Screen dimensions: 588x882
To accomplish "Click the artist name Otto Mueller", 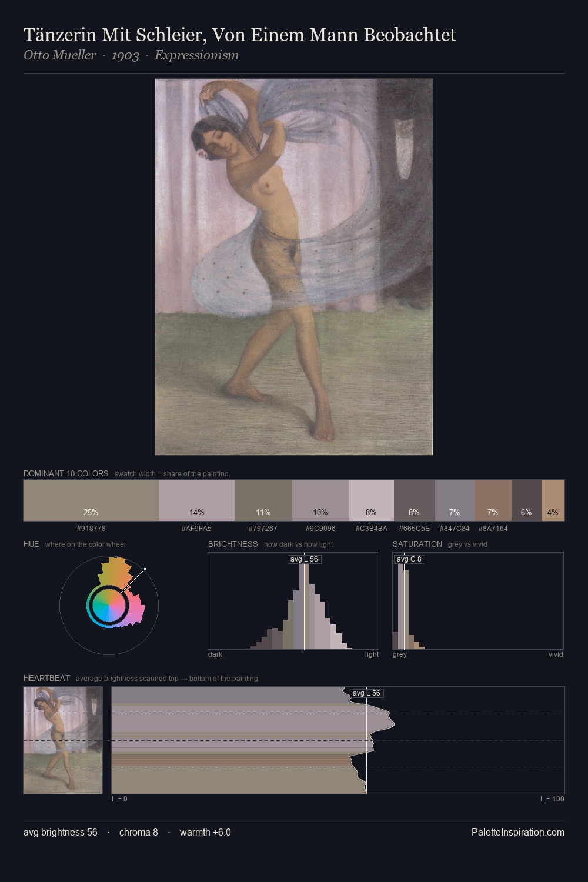I will point(60,55).
